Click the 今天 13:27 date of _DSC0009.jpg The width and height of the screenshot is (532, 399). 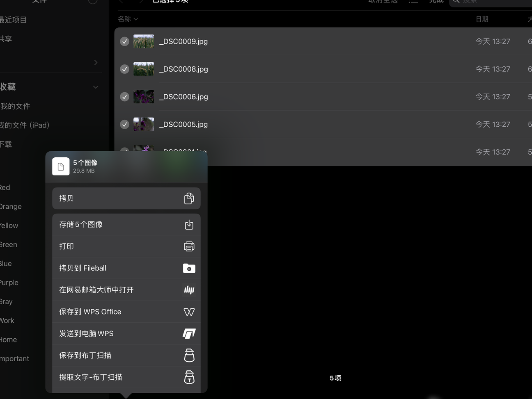(x=493, y=41)
